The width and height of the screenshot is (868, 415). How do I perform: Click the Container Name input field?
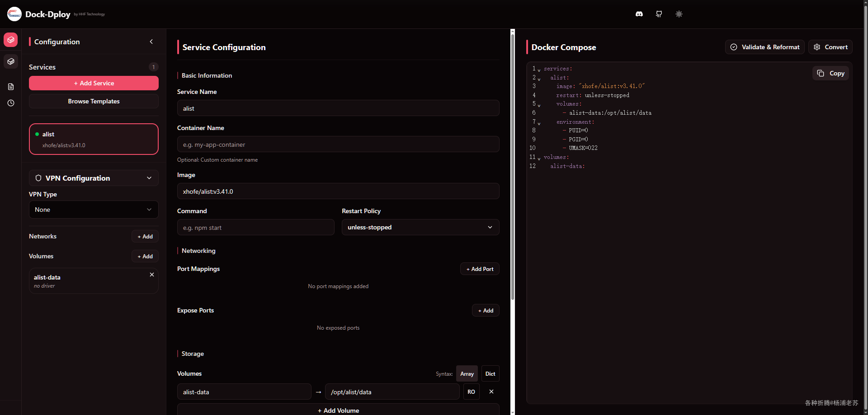pos(338,145)
